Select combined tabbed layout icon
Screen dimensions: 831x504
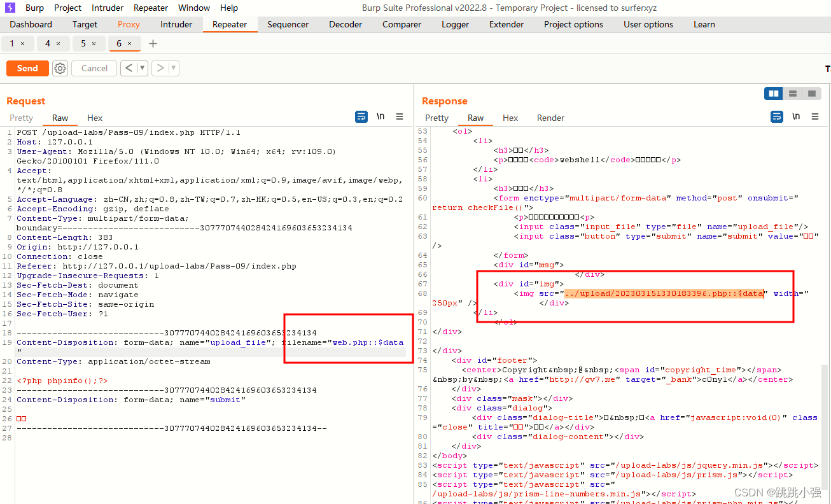811,94
